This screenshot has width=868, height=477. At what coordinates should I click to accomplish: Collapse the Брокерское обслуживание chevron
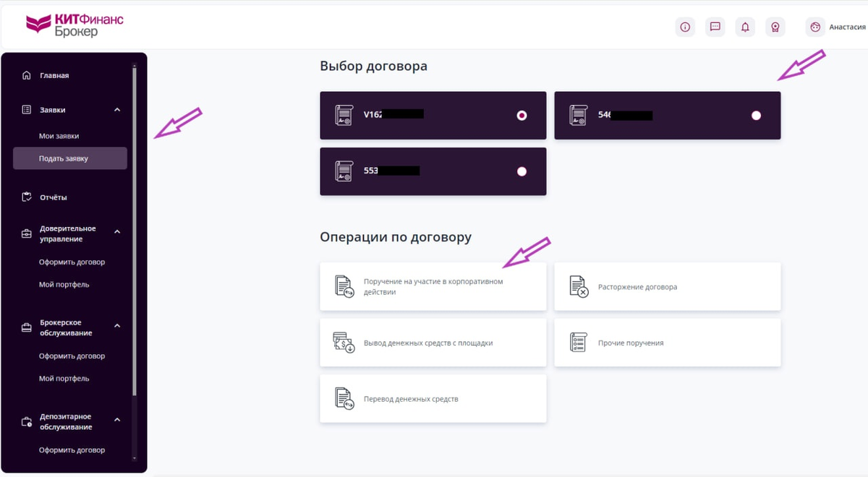[x=117, y=326]
